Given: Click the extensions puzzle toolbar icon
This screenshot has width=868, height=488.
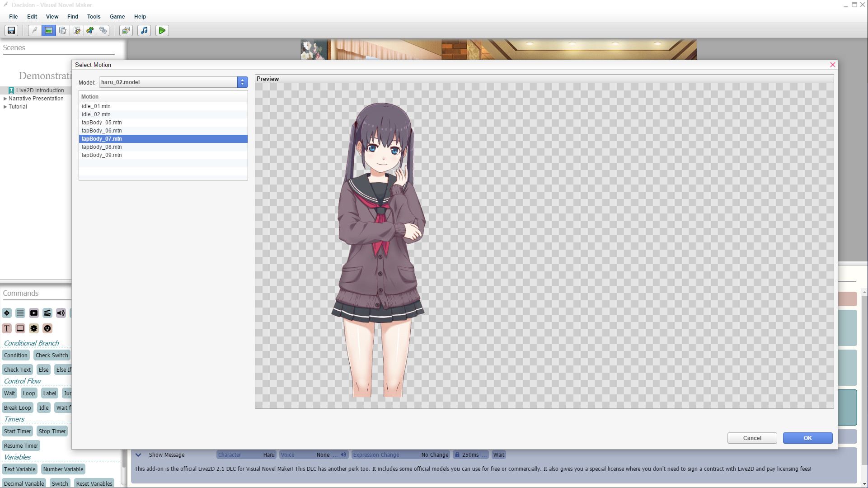Looking at the screenshot, I should click(x=89, y=30).
